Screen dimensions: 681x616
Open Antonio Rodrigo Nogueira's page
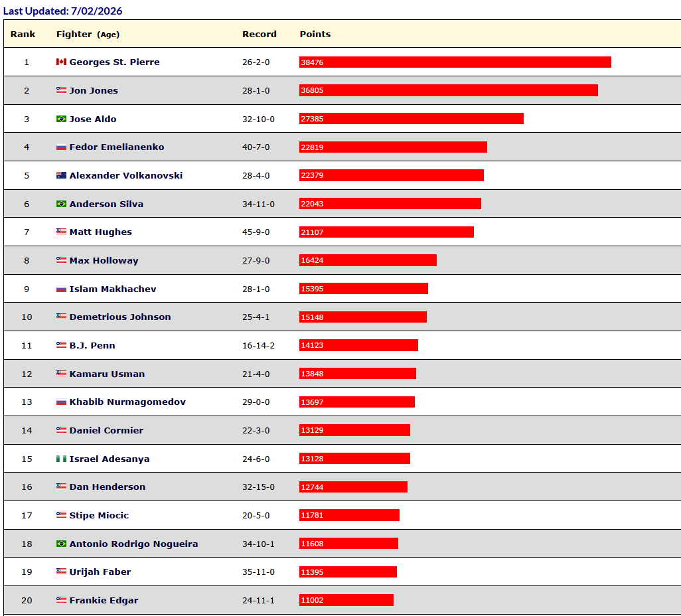point(134,544)
